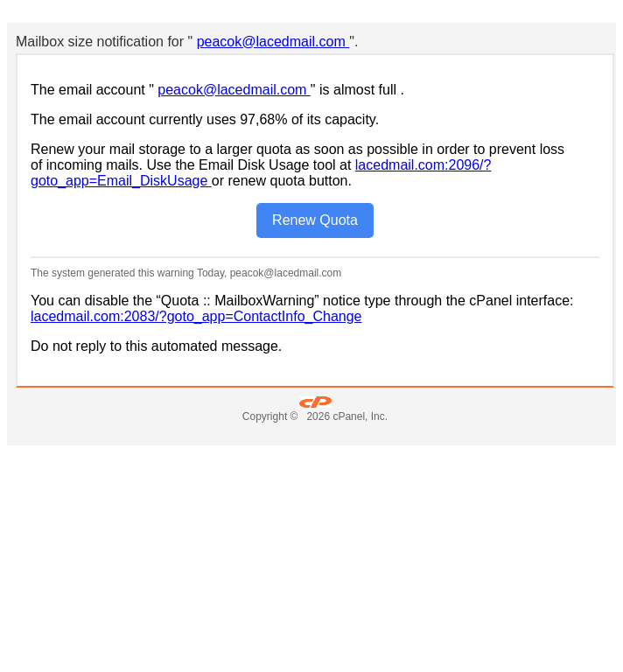Screen dimensions: 623x672
Task: Click the 'Quota :: MailboxWarning' notice text
Action: (239, 300)
